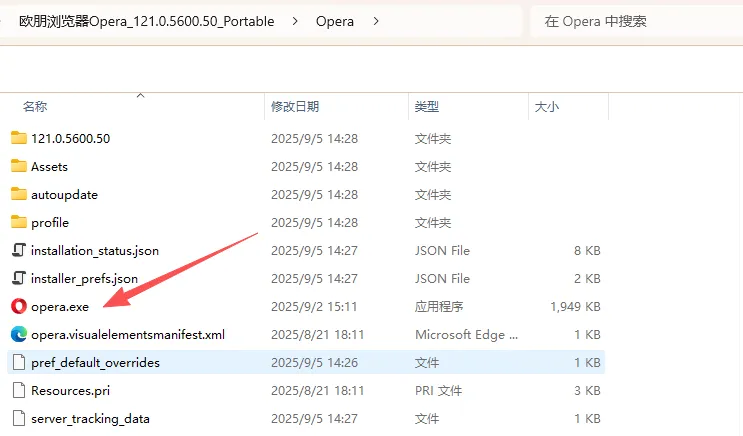The width and height of the screenshot is (743, 436).
Task: Select the server_tracking_data file name
Action: (90, 418)
